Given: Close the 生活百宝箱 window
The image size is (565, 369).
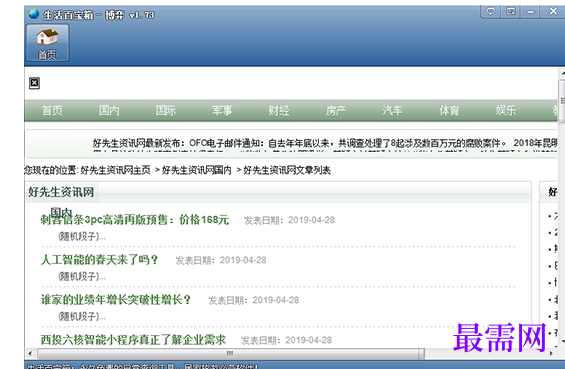Looking at the screenshot, I should tap(553, 11).
